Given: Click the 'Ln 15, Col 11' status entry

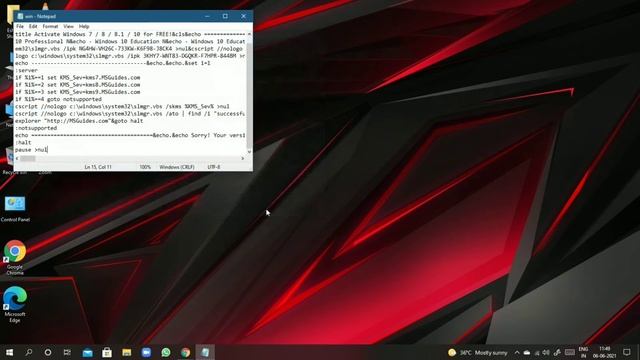Looking at the screenshot, I should pyautogui.click(x=98, y=167).
